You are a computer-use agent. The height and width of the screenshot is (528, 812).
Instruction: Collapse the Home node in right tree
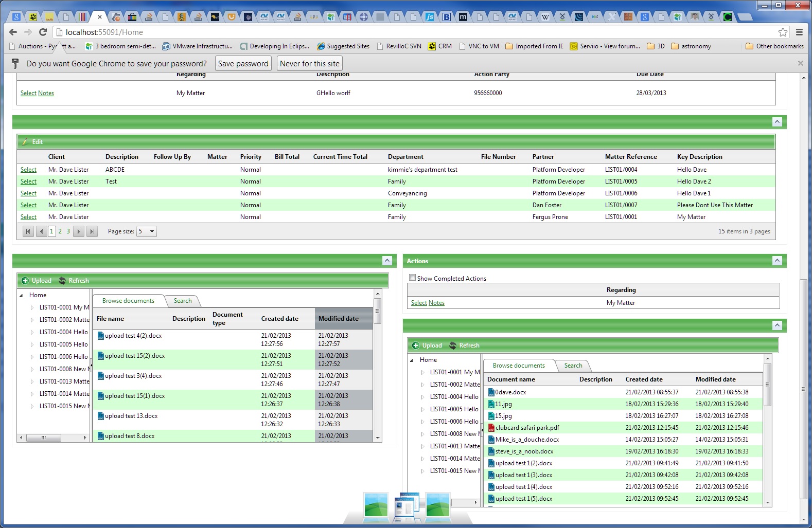pos(412,360)
